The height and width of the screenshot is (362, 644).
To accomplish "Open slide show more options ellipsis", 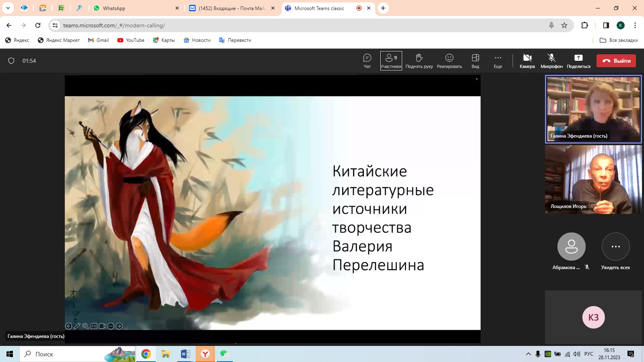I will [x=111, y=326].
